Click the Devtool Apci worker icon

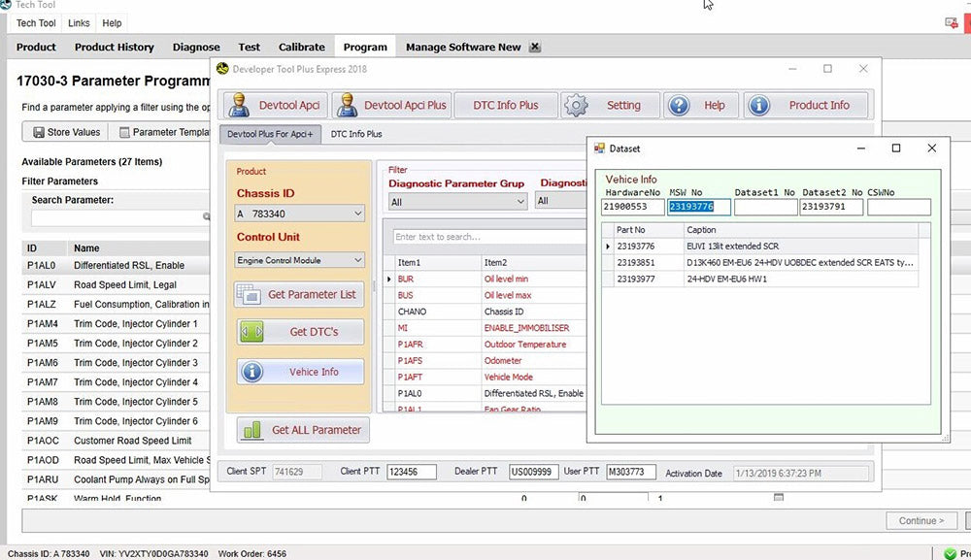241,105
